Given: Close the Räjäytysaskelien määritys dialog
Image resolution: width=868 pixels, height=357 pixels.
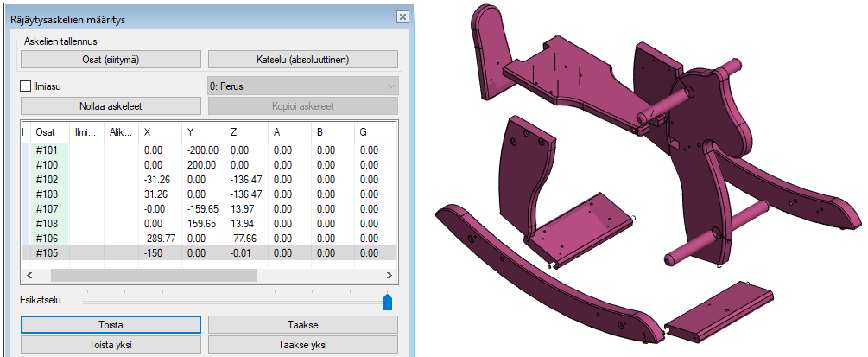Looking at the screenshot, I should click(402, 16).
